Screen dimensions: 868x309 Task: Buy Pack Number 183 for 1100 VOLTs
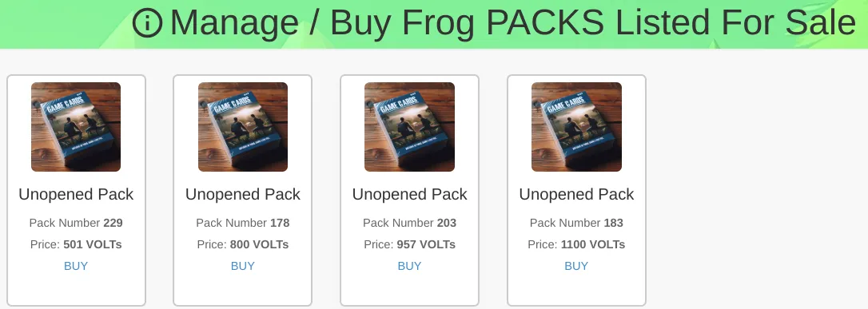(x=576, y=266)
